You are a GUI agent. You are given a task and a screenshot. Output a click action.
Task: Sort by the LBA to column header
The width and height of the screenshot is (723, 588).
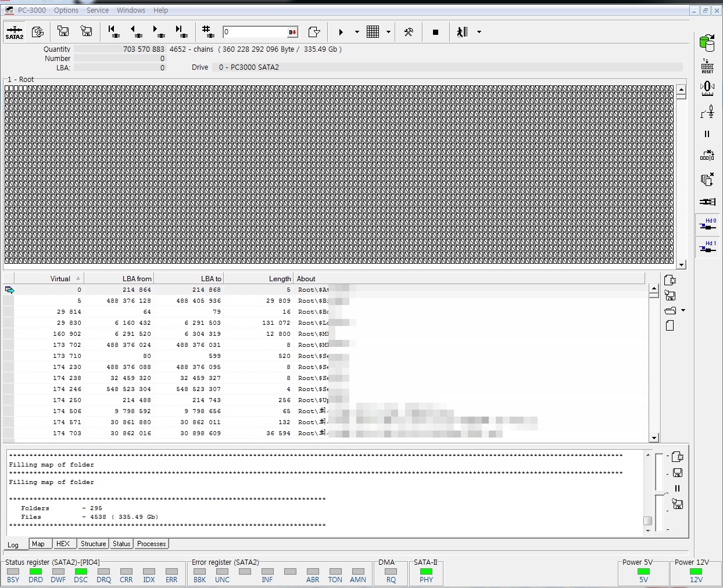pos(188,278)
